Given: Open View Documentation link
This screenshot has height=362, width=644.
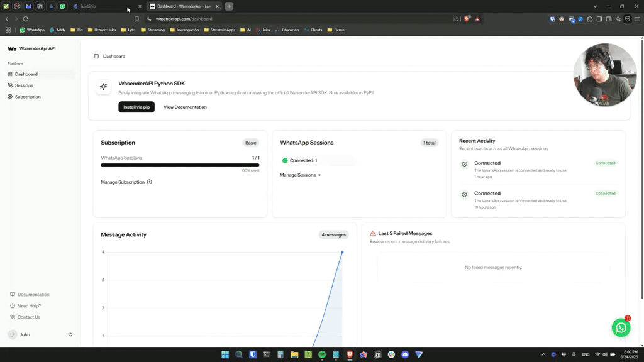Looking at the screenshot, I should (185, 107).
